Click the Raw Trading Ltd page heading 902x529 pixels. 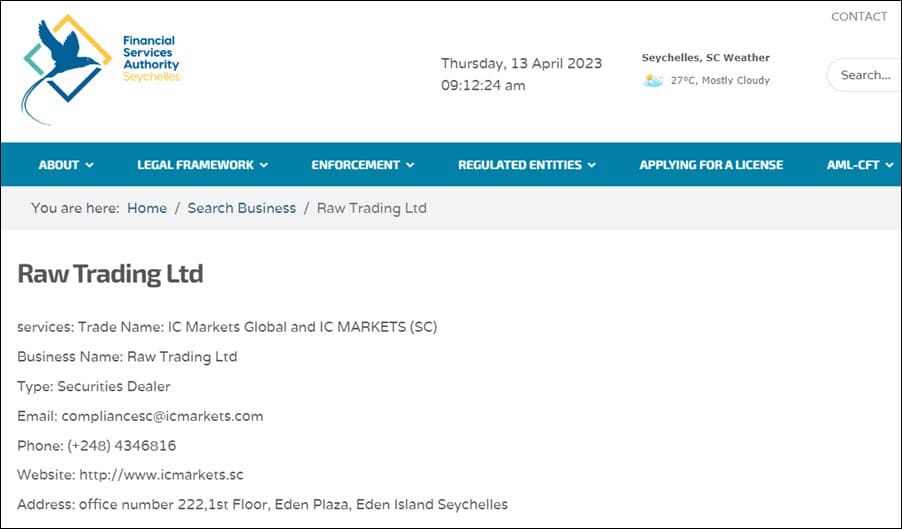(x=110, y=274)
